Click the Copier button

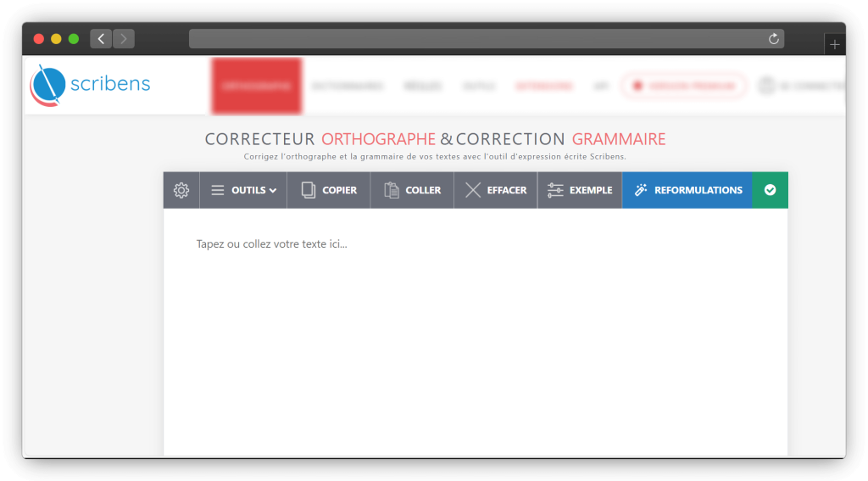[329, 190]
